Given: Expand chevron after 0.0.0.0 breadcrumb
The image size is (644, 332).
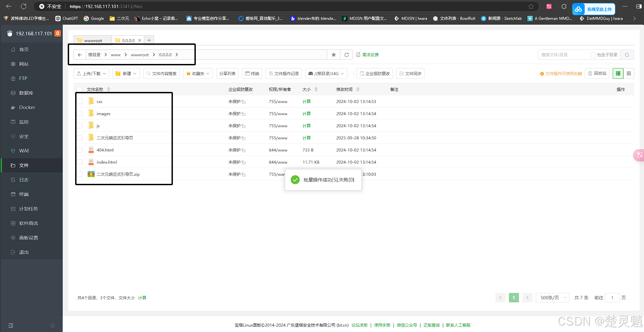Looking at the screenshot, I should tap(177, 55).
